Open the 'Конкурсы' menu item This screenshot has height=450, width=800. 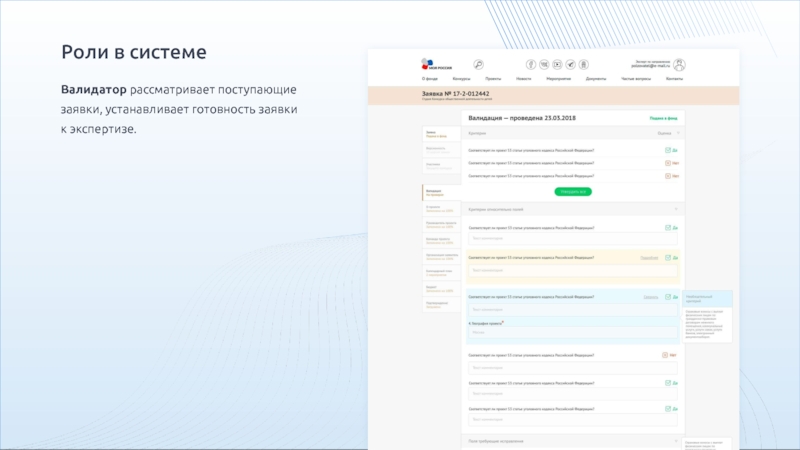point(461,78)
